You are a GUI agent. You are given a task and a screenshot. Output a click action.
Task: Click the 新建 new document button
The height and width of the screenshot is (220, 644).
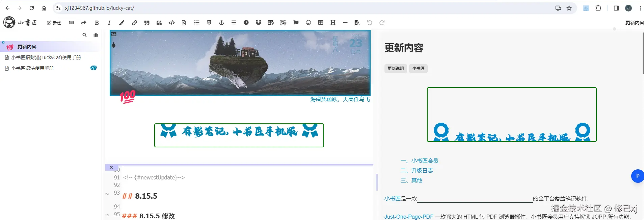tap(54, 23)
